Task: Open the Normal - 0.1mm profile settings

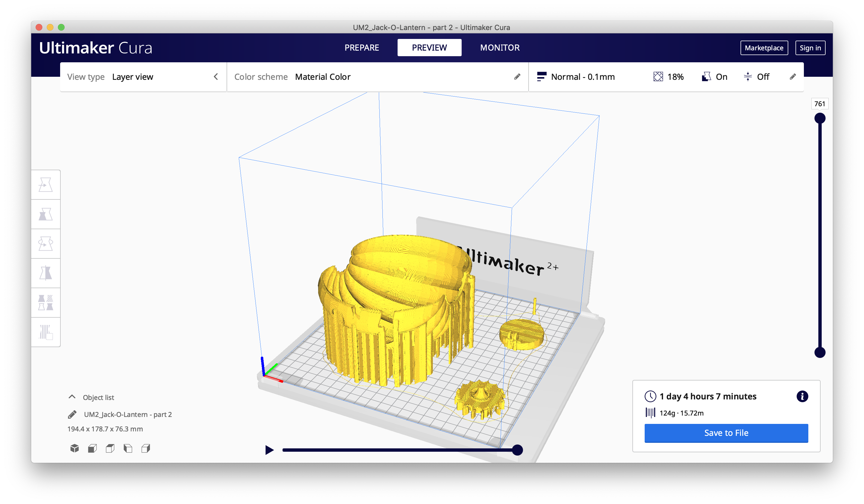Action: [x=666, y=77]
